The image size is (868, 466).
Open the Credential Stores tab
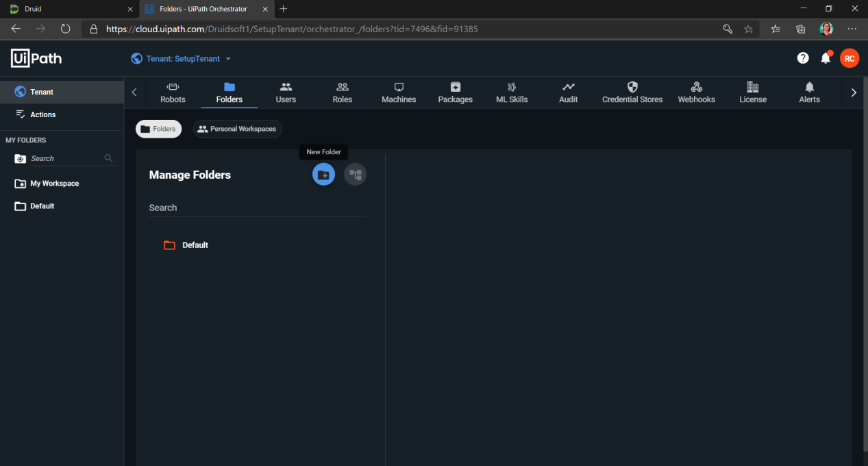[632, 93]
